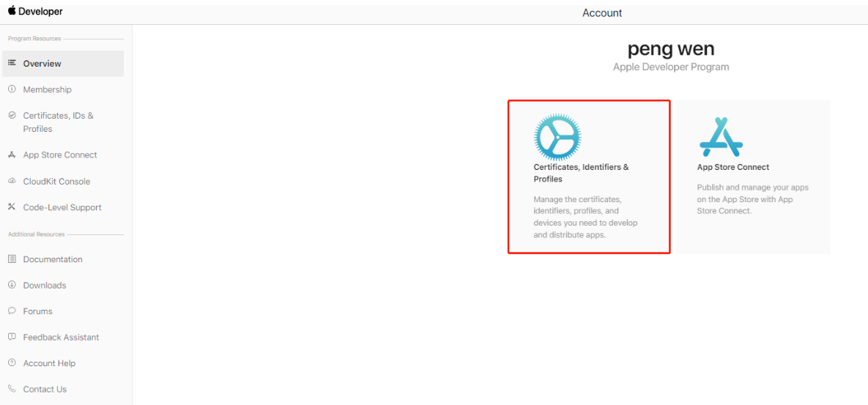Image resolution: width=868 pixels, height=405 pixels.
Task: Click the Certificates, Identifiers & Profiles card title
Action: (x=582, y=173)
